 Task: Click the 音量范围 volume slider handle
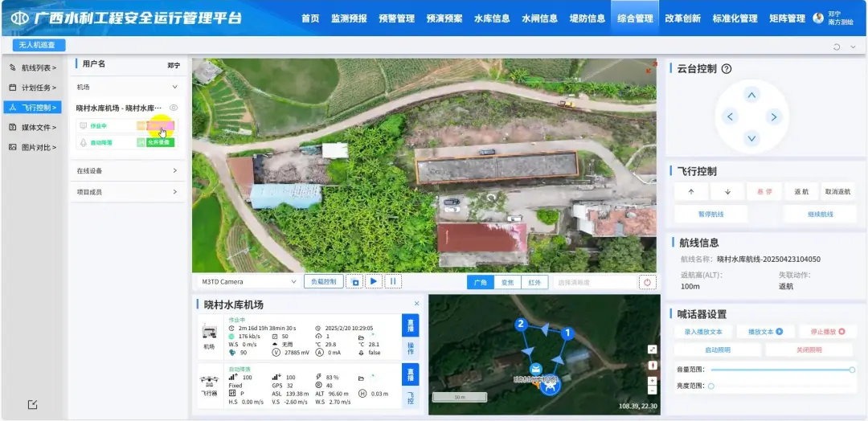852,370
